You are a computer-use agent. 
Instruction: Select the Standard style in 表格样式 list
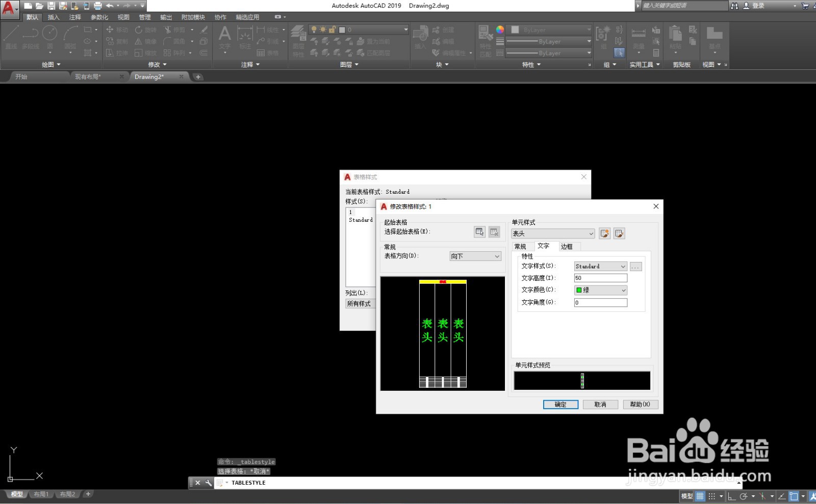coord(361,220)
